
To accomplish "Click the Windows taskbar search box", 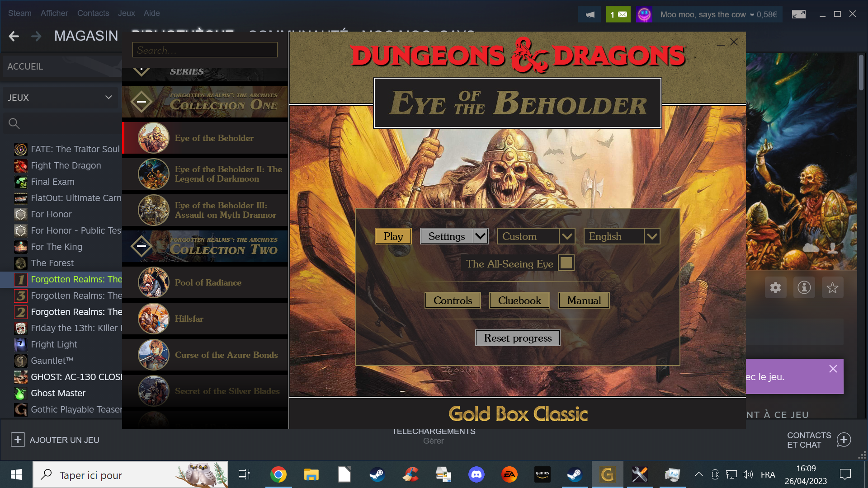I will click(130, 474).
